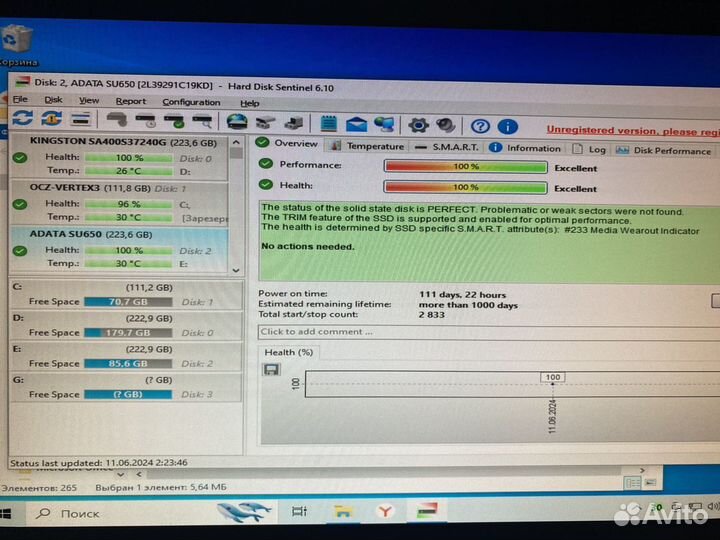Click the ADATA SU650 Temp 30 °C bar

129,264
